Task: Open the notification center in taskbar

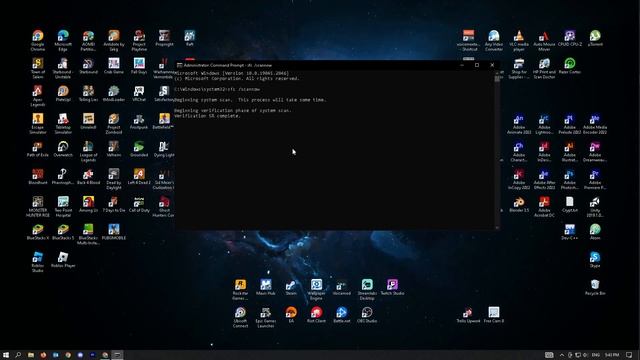Action: click(x=629, y=355)
